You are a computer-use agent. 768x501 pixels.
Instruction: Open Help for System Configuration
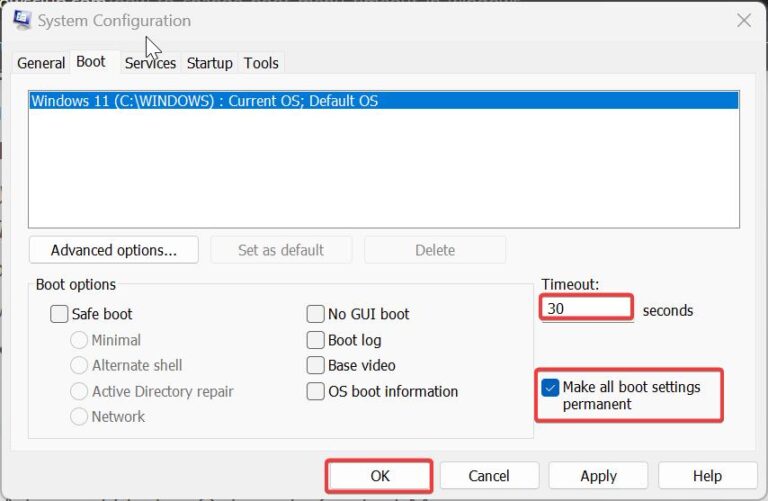(x=707, y=476)
